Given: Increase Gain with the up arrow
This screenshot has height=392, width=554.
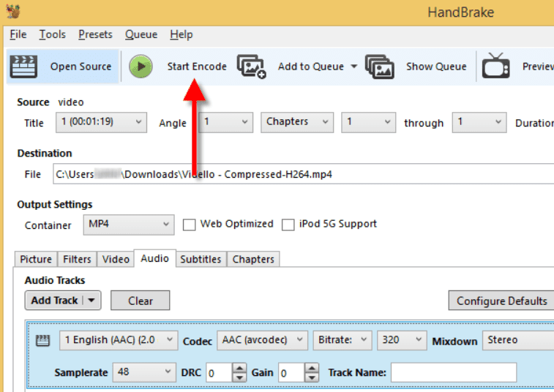Looking at the screenshot, I should (x=312, y=369).
